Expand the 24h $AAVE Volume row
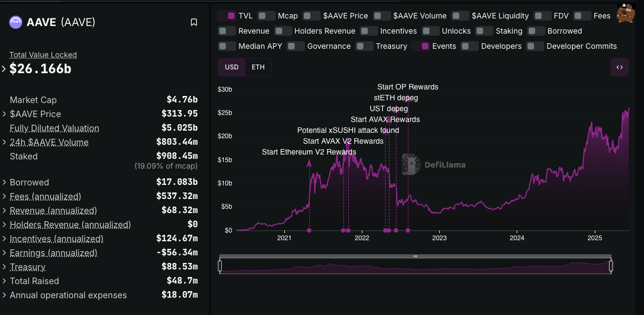This screenshot has width=644, height=315. click(4, 142)
